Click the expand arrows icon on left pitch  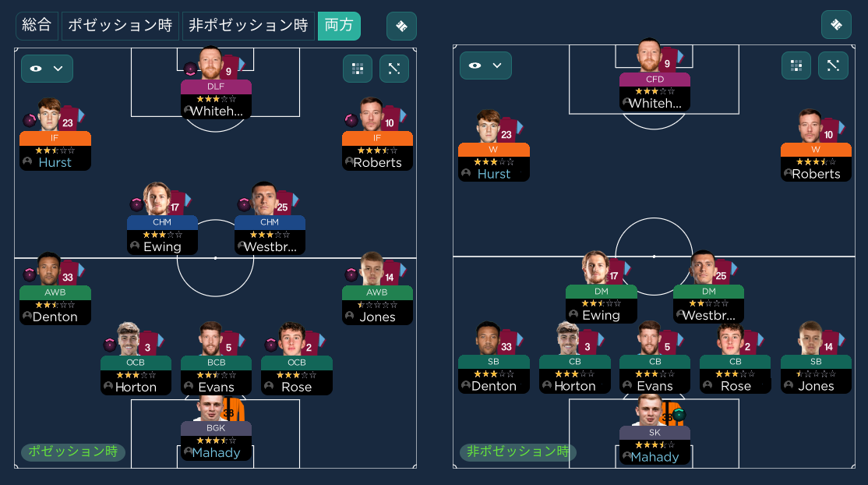pos(394,69)
